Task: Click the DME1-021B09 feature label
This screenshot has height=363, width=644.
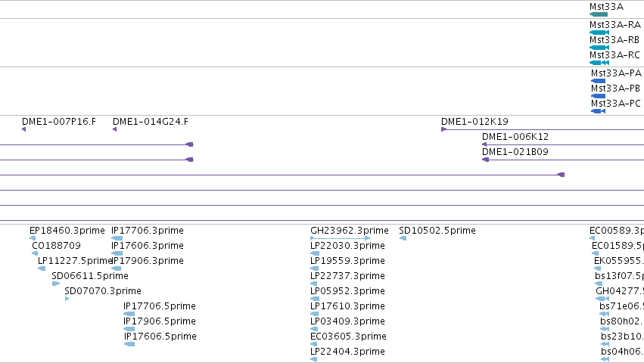Action: [x=515, y=152]
